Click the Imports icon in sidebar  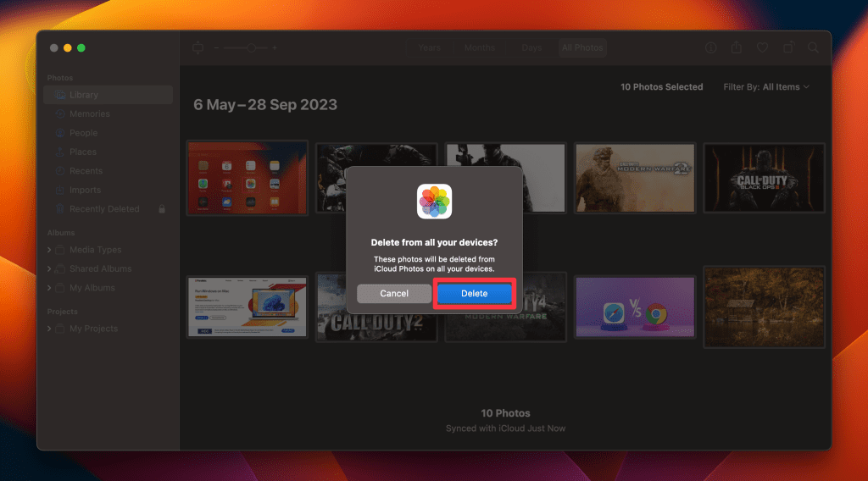(x=60, y=191)
